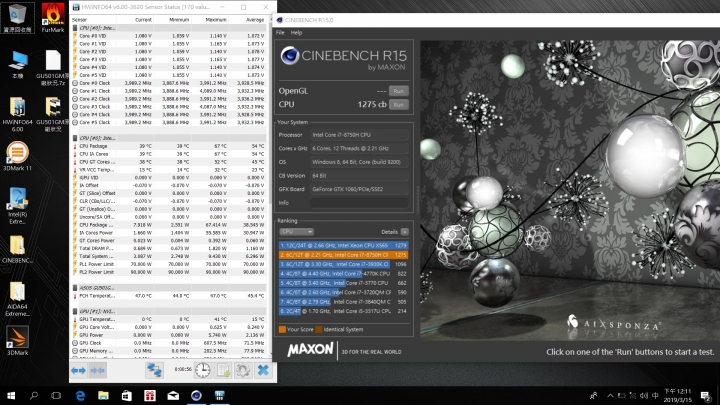This screenshot has height=405, width=720.
Task: Select PL1 Power Limit row
Action: point(169,264)
